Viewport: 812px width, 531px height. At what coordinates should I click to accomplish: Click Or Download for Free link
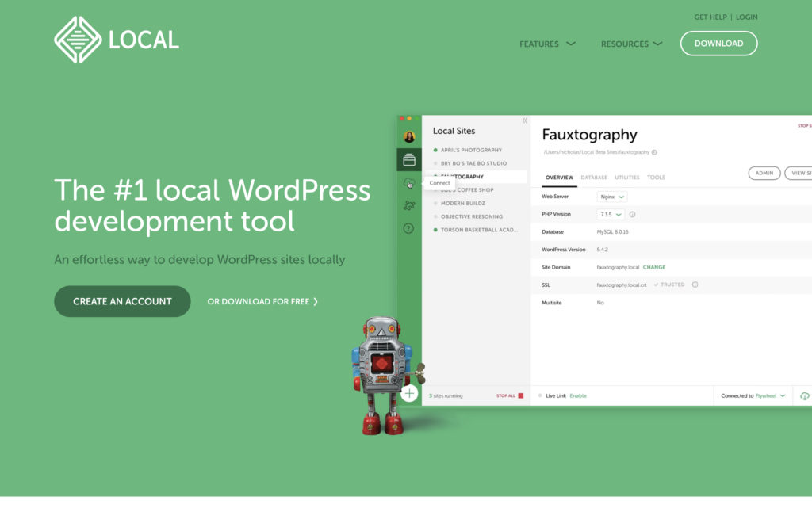(x=262, y=302)
